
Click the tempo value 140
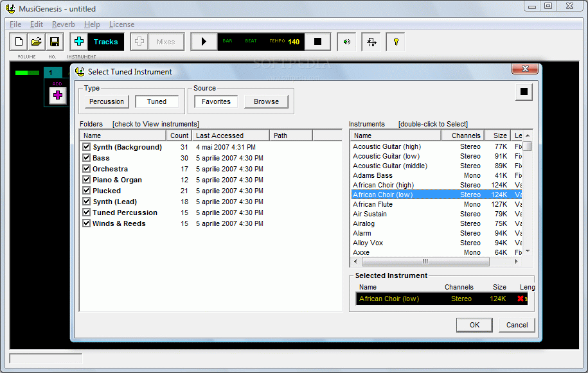(x=294, y=42)
